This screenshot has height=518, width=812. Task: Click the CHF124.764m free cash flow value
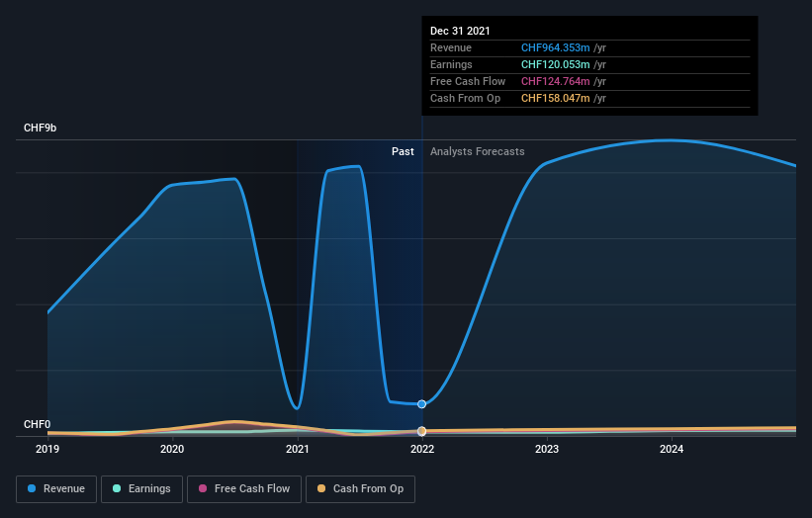click(555, 82)
